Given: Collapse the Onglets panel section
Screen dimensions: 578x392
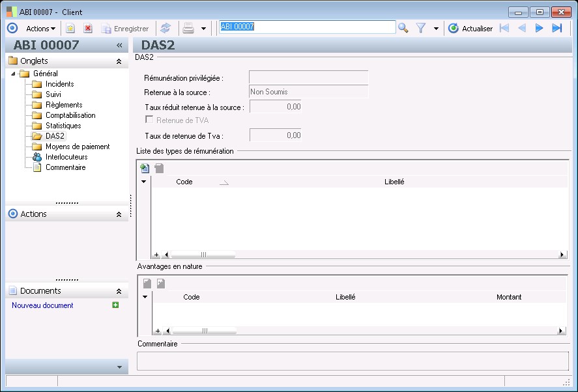Looking at the screenshot, I should coord(119,61).
